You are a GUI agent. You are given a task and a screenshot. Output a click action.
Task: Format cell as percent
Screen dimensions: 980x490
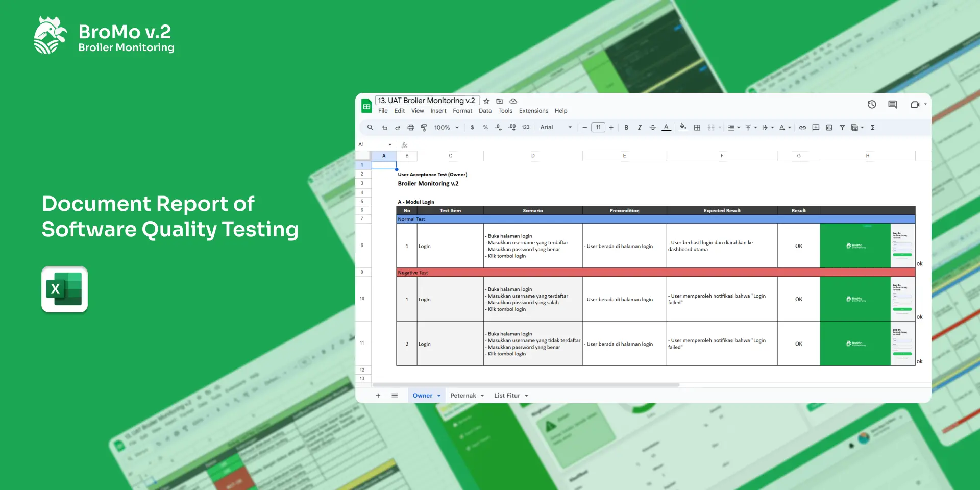[x=485, y=128]
